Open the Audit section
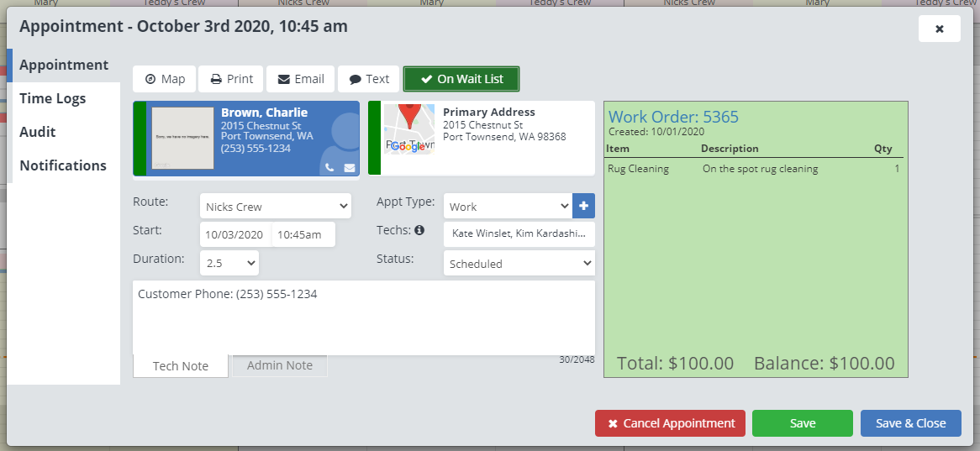Image resolution: width=980 pixels, height=451 pixels. click(x=38, y=132)
